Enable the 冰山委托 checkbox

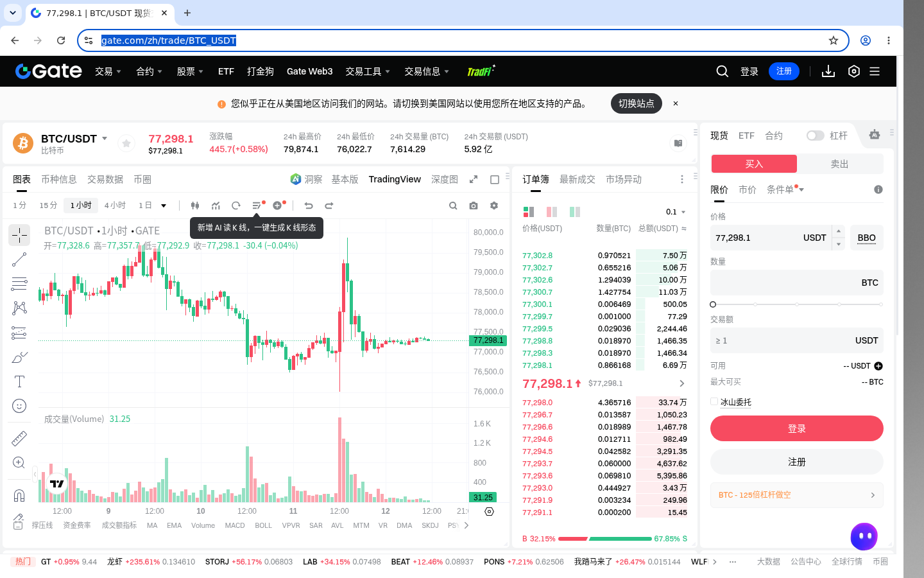point(714,401)
